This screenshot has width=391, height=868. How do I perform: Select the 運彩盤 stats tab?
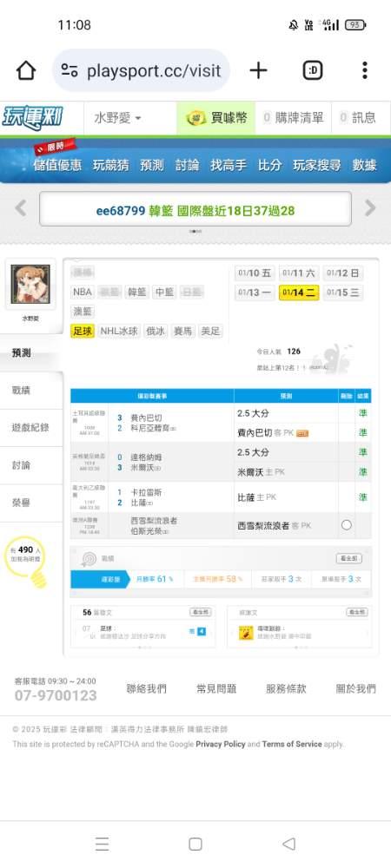coord(100,579)
